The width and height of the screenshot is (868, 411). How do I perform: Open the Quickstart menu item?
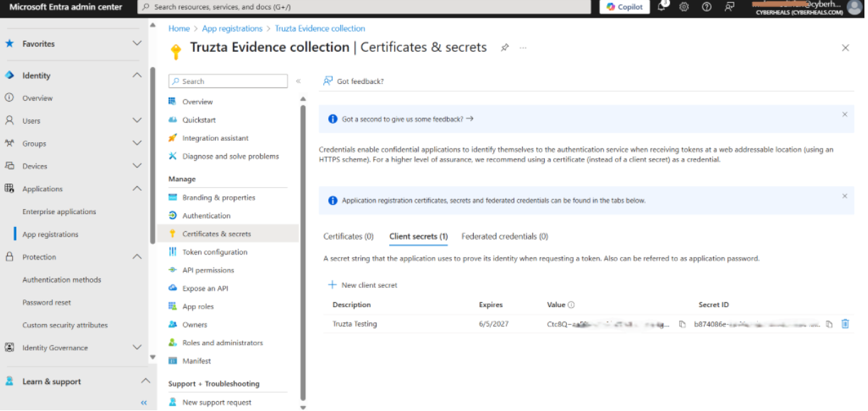[199, 120]
